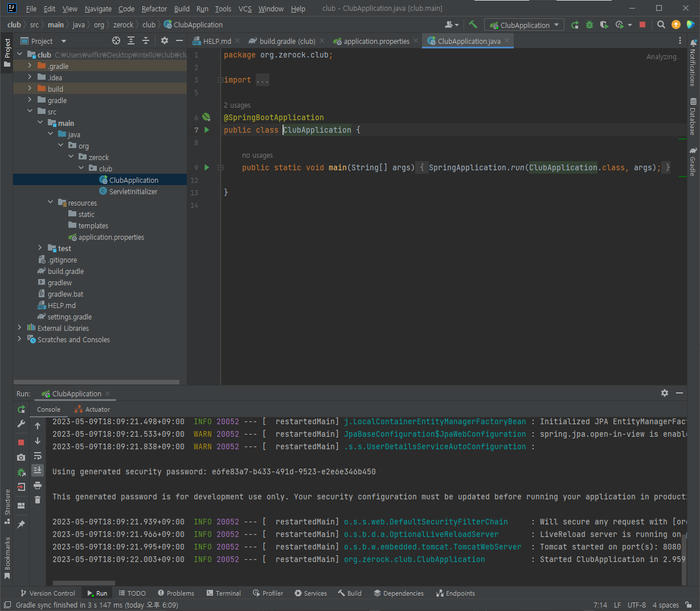The image size is (700, 611).
Task: Click the Build Project hammer icon
Action: 473,24
